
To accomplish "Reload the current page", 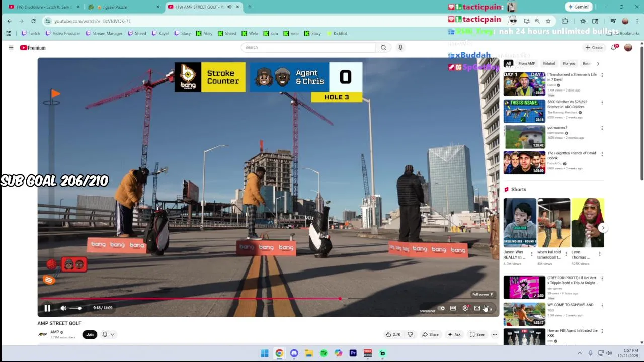I will pos(33,21).
